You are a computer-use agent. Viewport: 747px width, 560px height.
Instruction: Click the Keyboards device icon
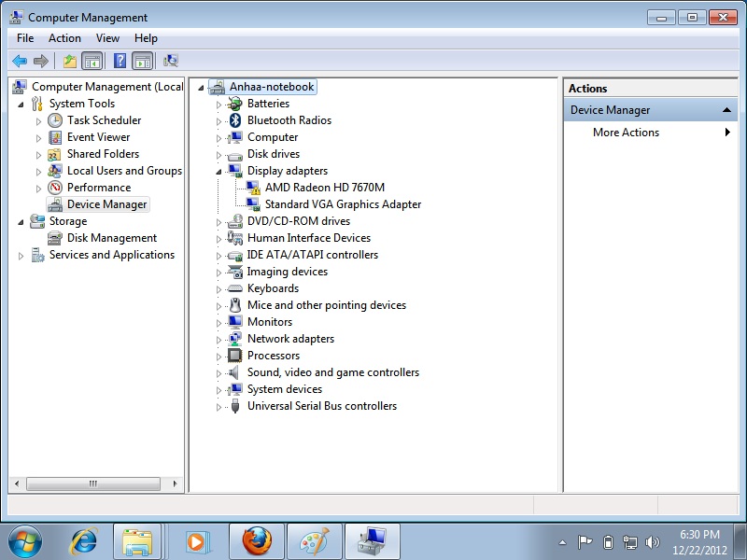[235, 288]
